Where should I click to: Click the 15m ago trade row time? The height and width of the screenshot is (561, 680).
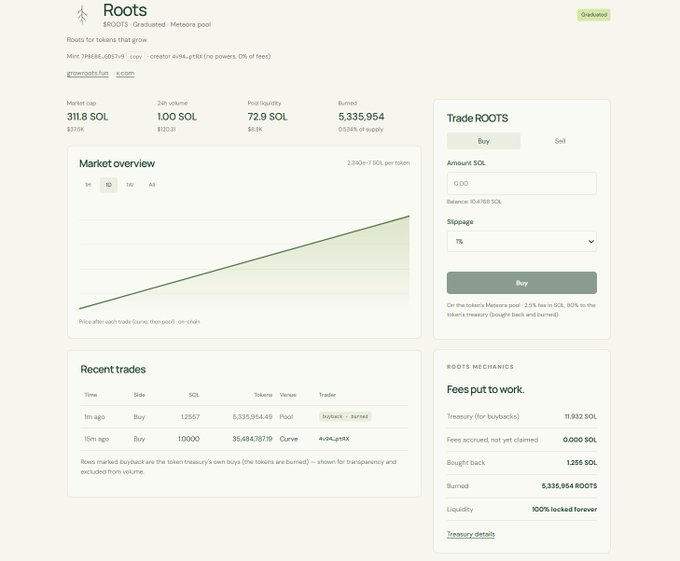coord(96,439)
